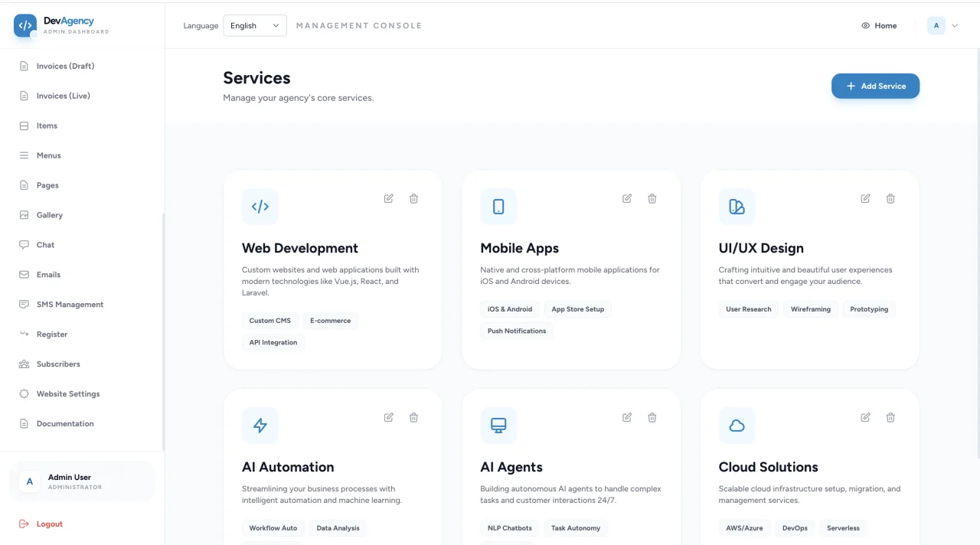The width and height of the screenshot is (980, 545).
Task: Click the Data Analysis tag
Action: click(x=338, y=528)
